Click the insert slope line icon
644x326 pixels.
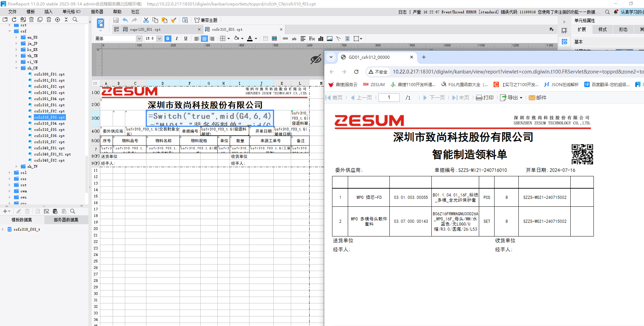click(x=339, y=39)
